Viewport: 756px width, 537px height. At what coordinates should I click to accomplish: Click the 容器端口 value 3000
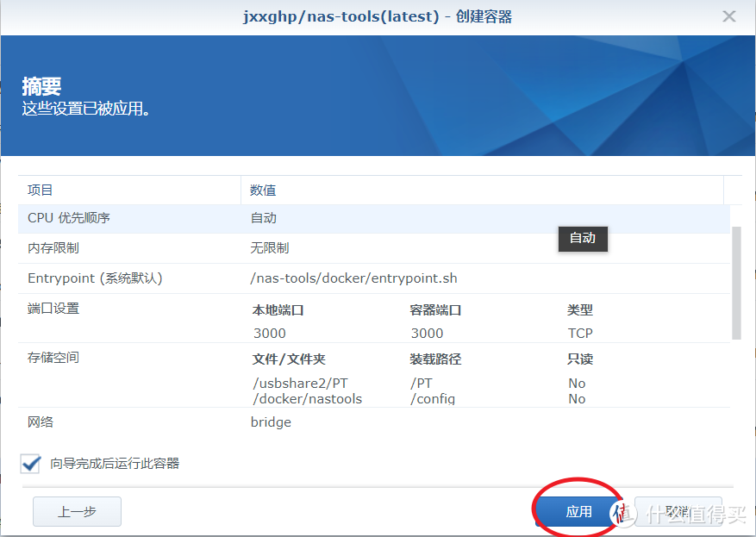(x=427, y=333)
